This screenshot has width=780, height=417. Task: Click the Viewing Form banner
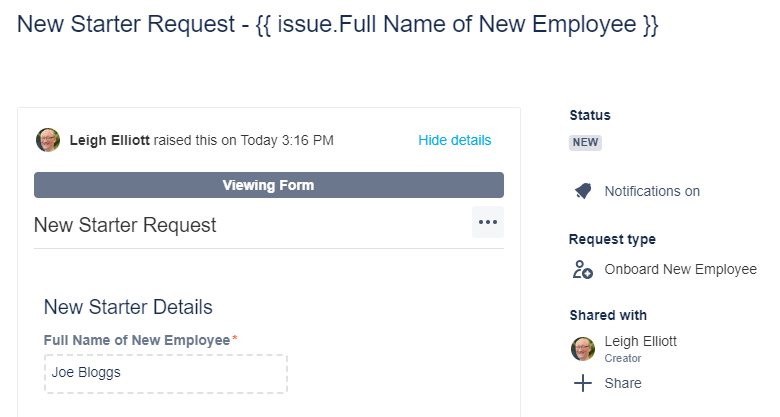268,185
